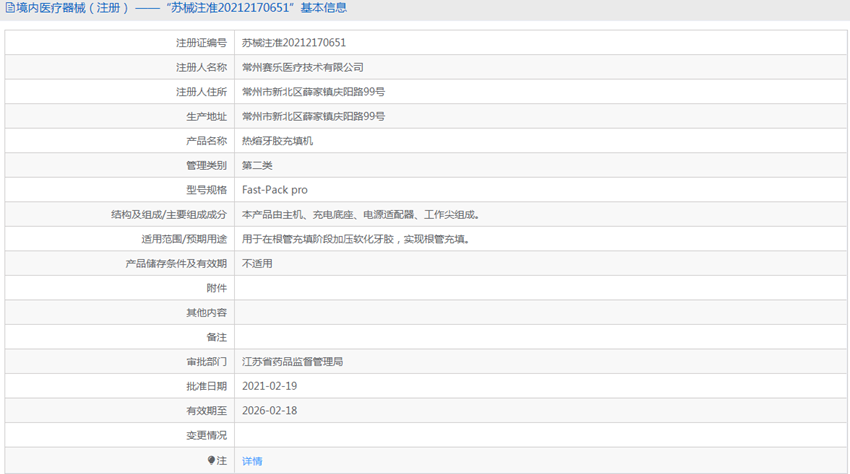This screenshot has height=474, width=850.
Task: Click the 生产地址 label
Action: click(207, 116)
